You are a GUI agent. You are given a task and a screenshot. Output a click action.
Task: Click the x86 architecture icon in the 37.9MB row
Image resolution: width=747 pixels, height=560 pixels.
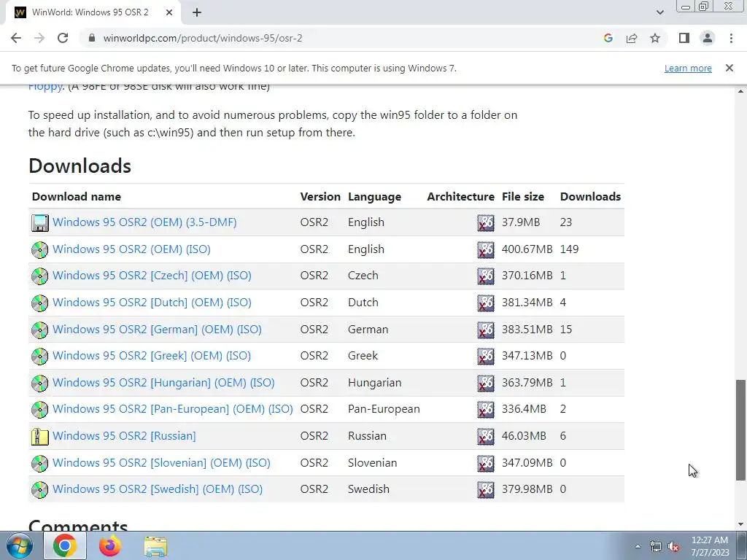[485, 222]
